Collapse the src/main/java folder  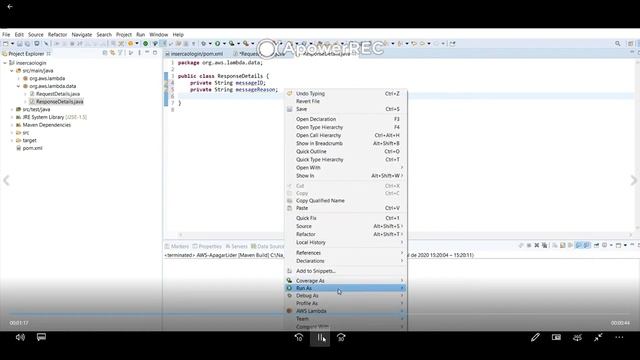point(12,71)
